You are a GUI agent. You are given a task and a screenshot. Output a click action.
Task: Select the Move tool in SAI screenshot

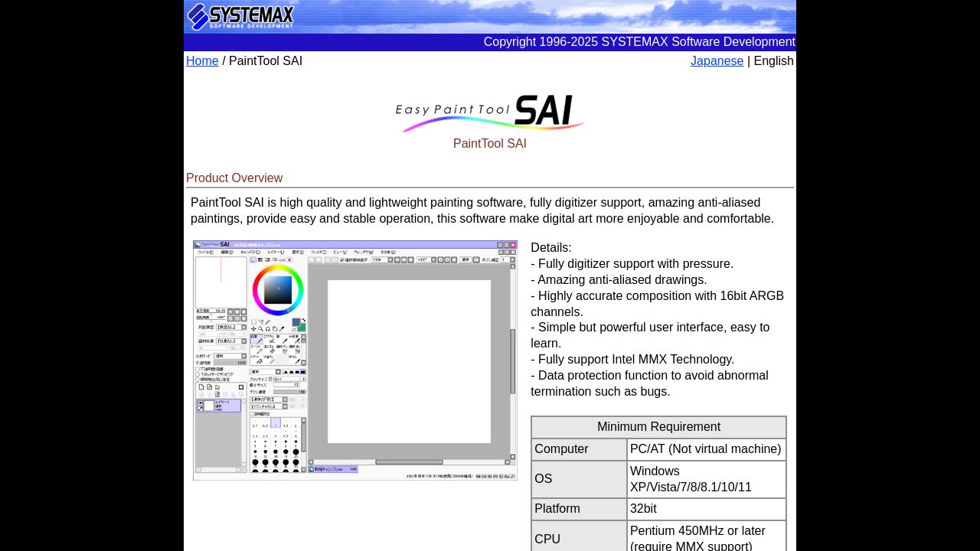[x=253, y=329]
